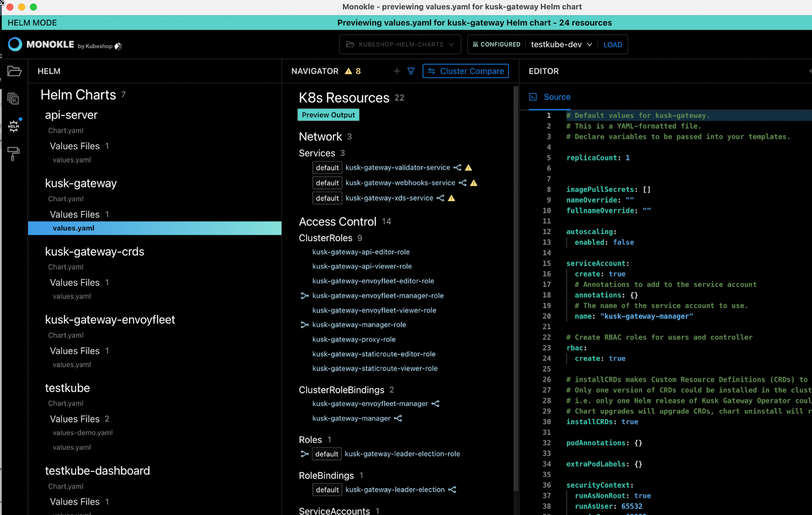This screenshot has width=812, height=515.
Task: Click warning icon of kusk-gateway-validator-service
Action: pyautogui.click(x=468, y=168)
